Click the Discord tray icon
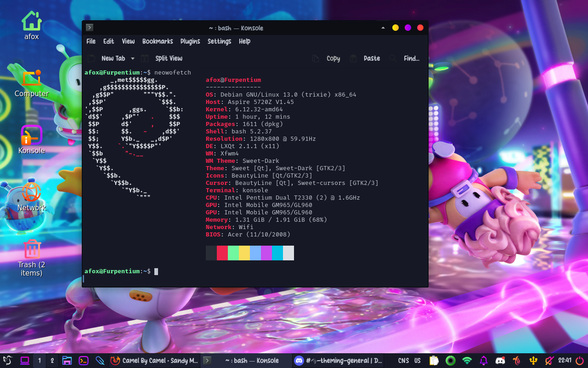This screenshot has width=588, height=368. [x=500, y=361]
